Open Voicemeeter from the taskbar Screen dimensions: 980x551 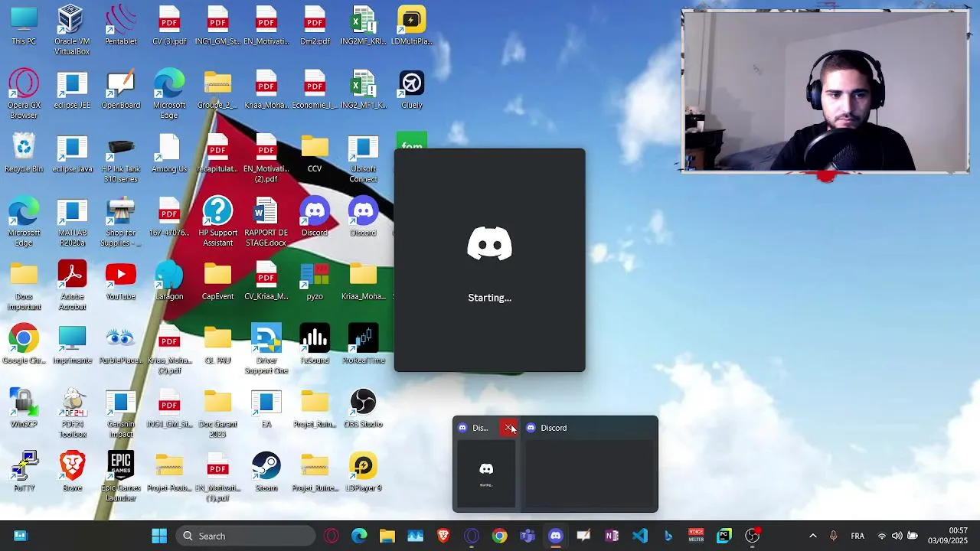point(696,536)
